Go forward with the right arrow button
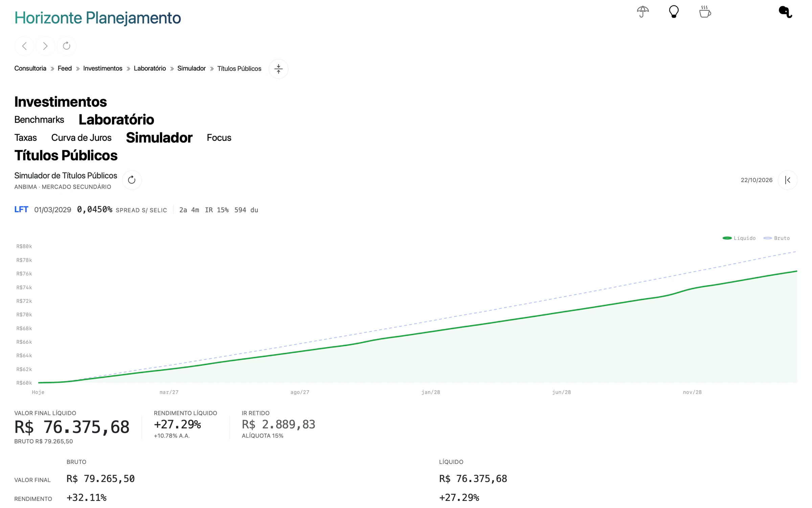 click(x=45, y=46)
